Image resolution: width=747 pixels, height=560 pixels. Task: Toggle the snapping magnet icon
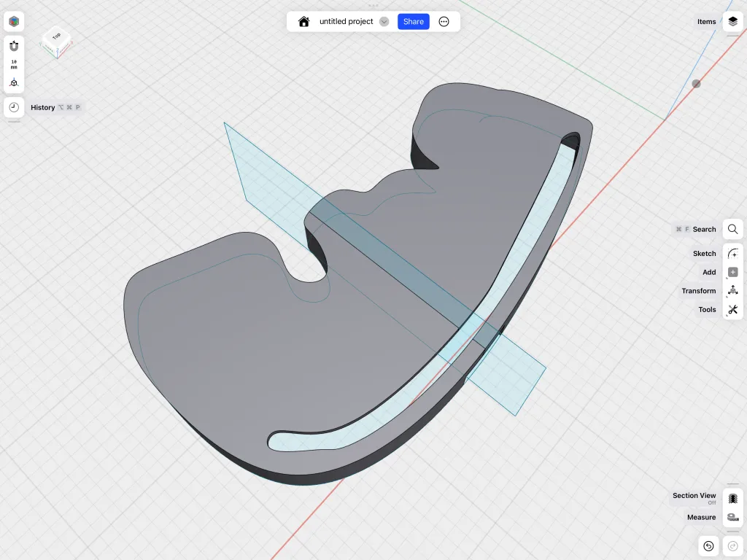click(x=14, y=46)
